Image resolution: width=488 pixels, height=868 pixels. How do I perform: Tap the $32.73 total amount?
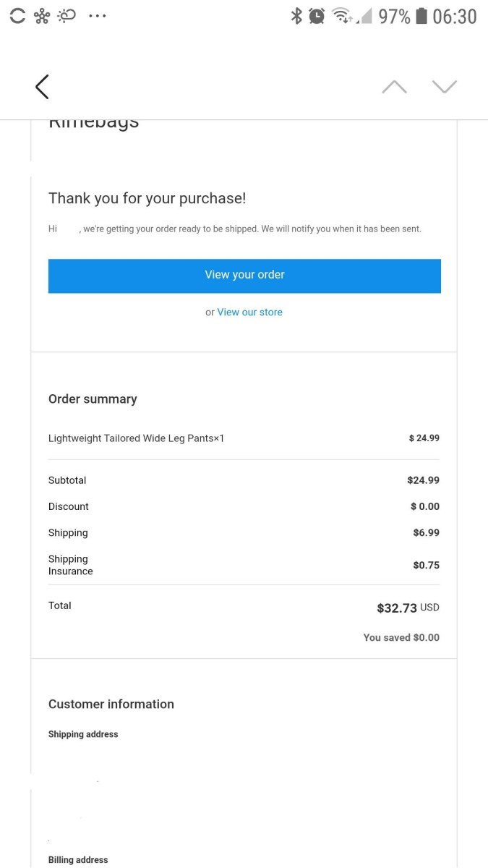tap(397, 608)
